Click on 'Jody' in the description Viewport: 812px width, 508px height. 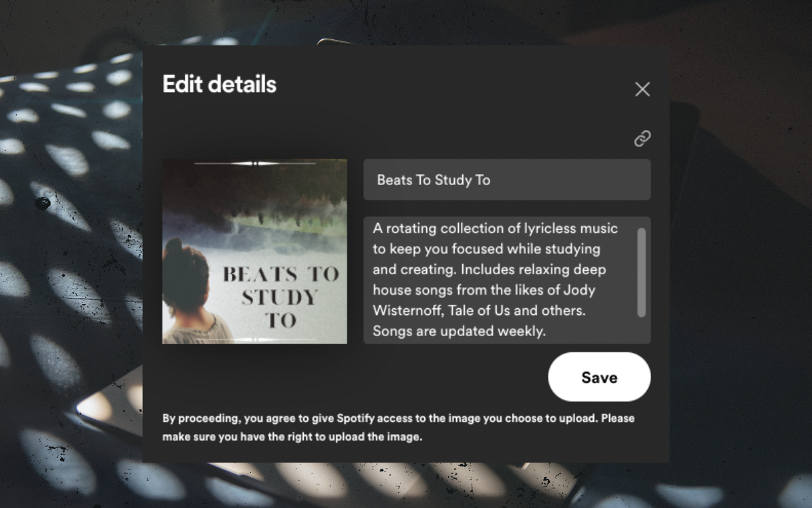(581, 291)
